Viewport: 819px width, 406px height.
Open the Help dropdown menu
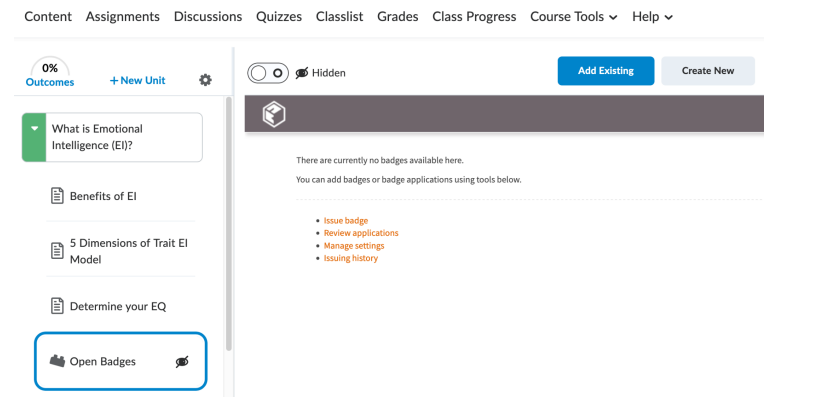652,17
